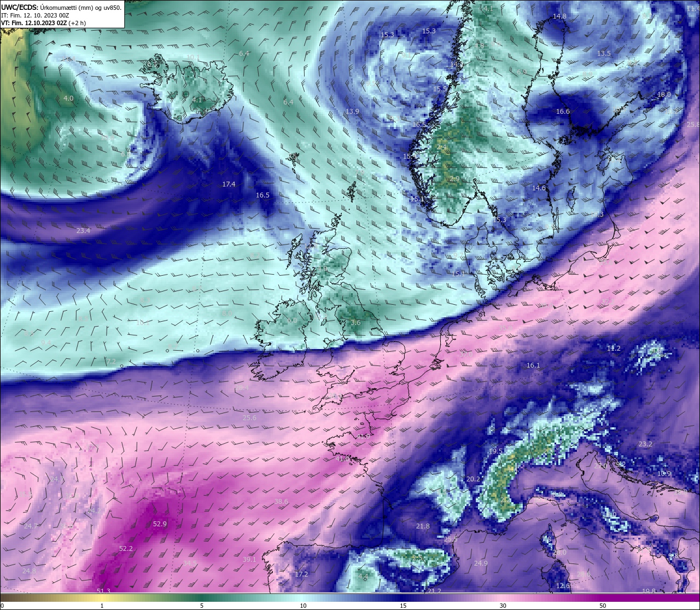Click the 25.8 value at the right edge
The image size is (700, 610).
click(x=693, y=125)
